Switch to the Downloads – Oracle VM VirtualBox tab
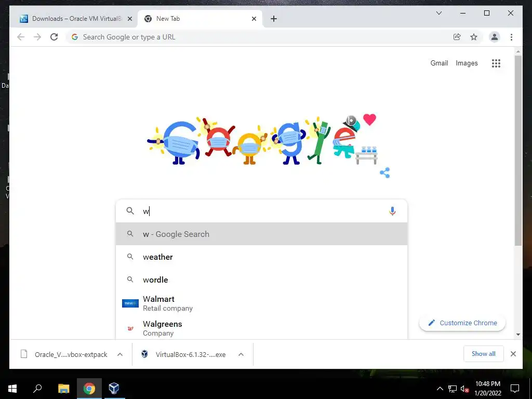The image size is (532, 399). (74, 19)
